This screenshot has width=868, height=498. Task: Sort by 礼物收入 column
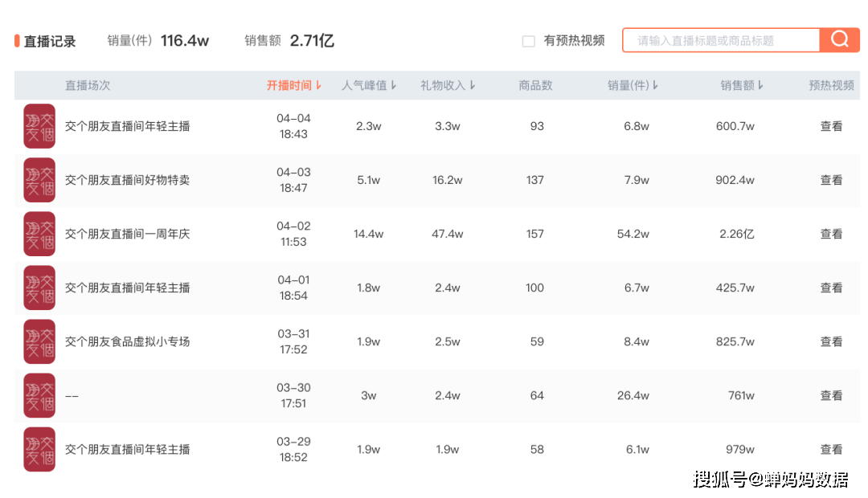448,85
